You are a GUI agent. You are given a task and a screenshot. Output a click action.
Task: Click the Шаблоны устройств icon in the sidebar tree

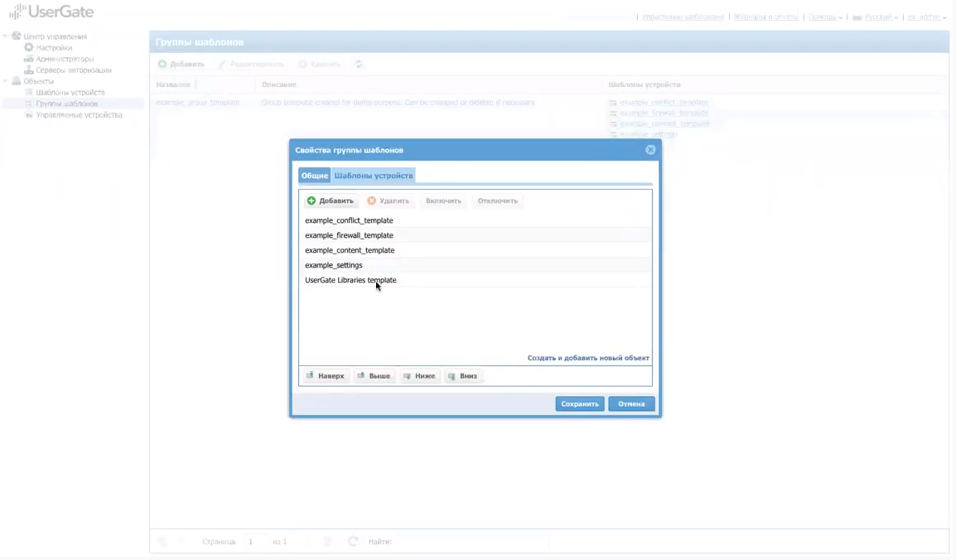[29, 92]
